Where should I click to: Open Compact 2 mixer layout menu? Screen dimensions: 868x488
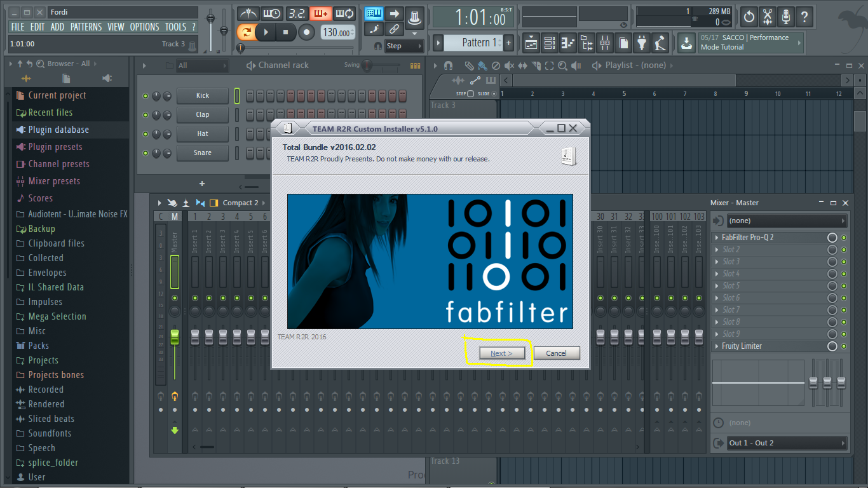(240, 203)
